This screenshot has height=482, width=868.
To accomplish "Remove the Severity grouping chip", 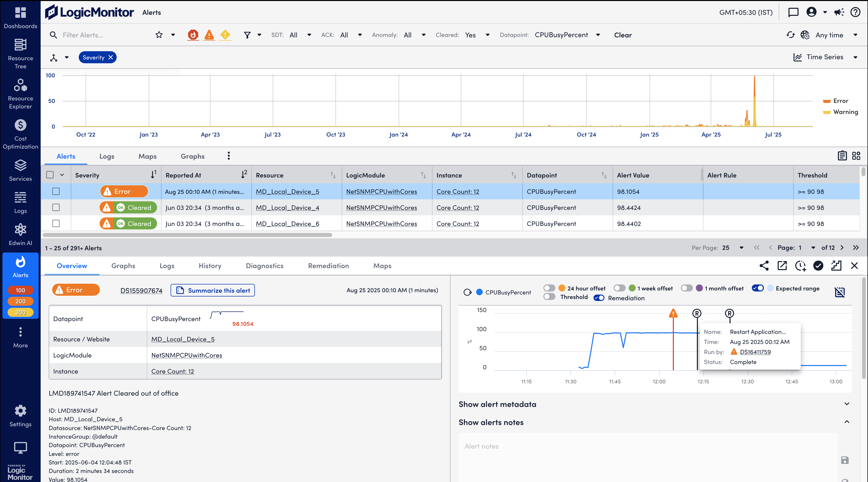I will pos(111,57).
